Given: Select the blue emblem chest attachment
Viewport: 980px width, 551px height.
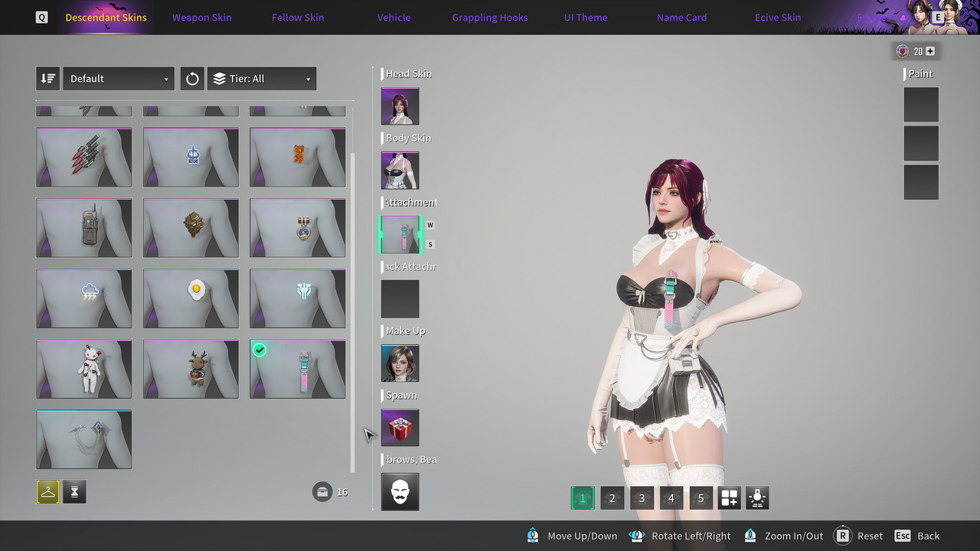Looking at the screenshot, I should (191, 157).
